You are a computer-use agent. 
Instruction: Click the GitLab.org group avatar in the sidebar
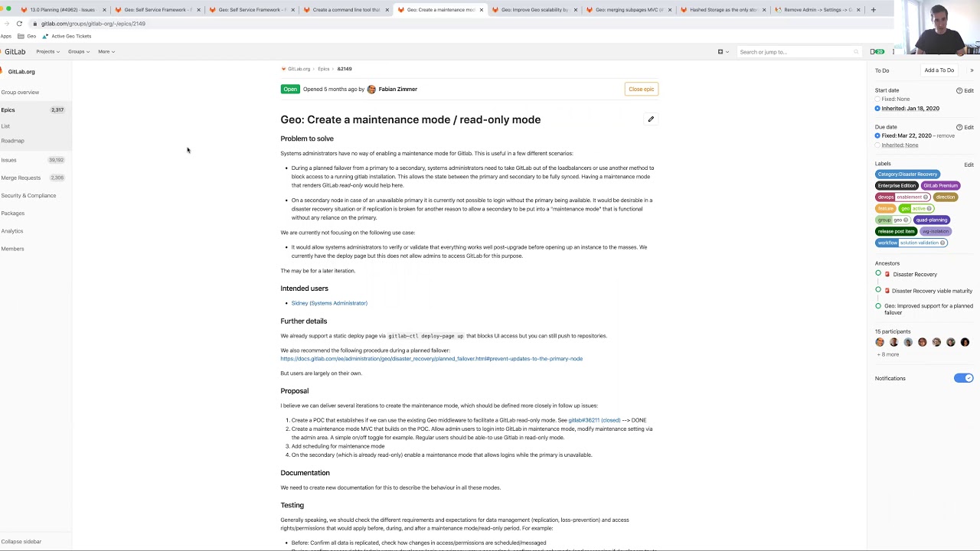(3, 71)
